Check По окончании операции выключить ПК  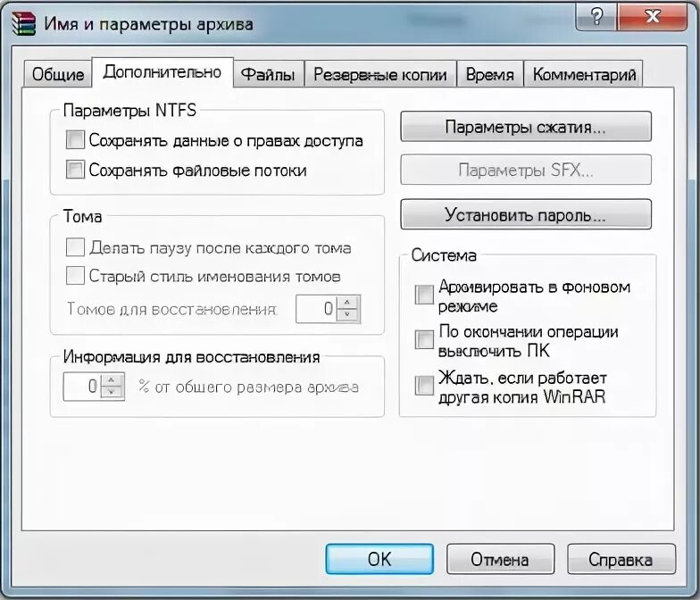click(x=424, y=339)
